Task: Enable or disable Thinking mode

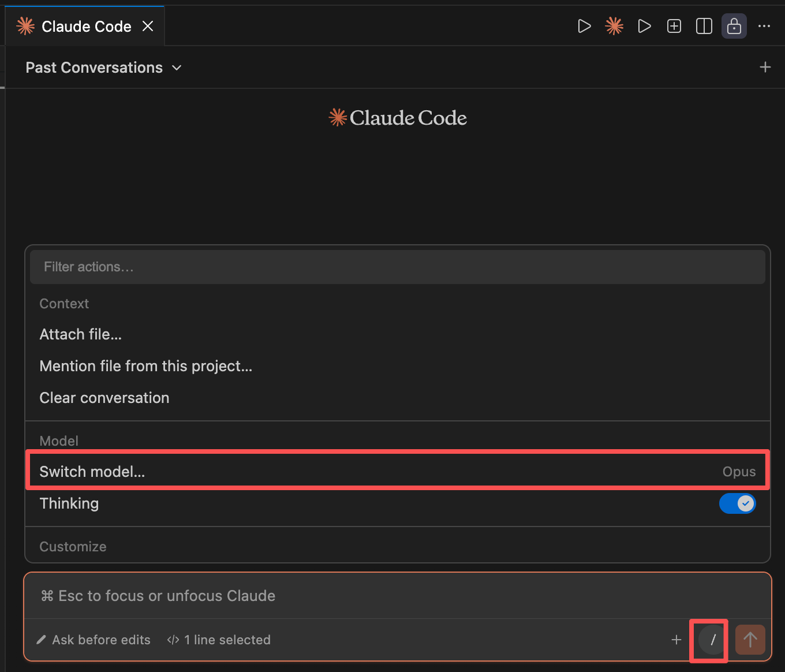Action: [x=738, y=503]
